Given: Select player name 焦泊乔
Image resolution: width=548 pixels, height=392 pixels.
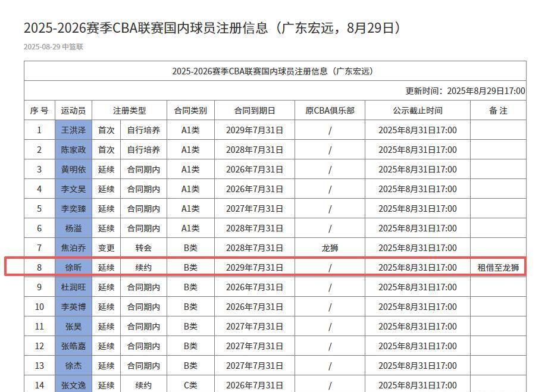Looking at the screenshot, I should 73,247.
